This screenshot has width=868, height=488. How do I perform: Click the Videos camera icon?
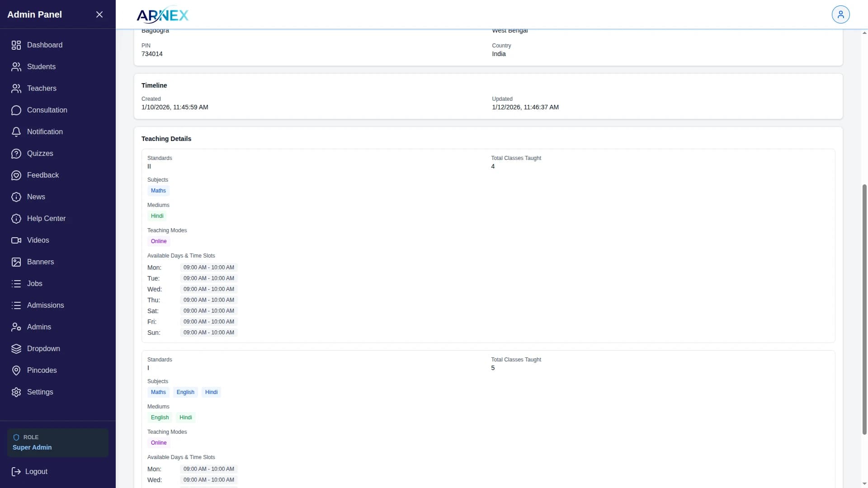tap(16, 240)
